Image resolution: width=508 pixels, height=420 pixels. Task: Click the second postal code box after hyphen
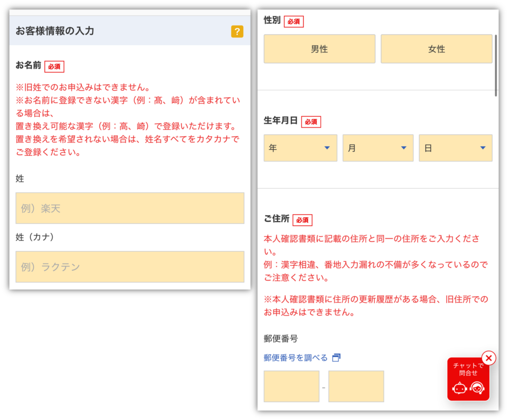click(x=356, y=386)
